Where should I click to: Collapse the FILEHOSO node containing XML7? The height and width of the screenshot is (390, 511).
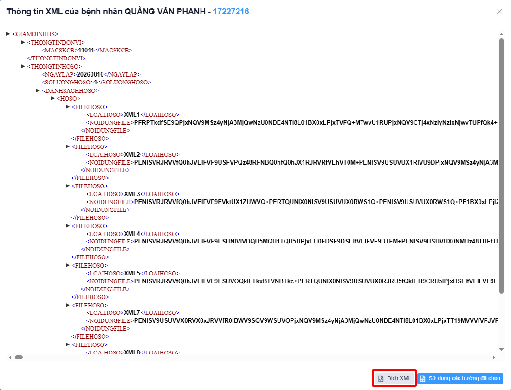68,305
